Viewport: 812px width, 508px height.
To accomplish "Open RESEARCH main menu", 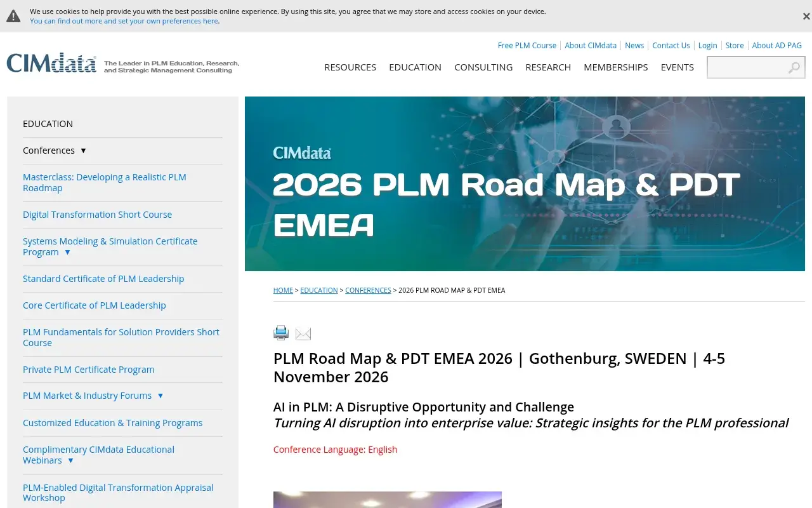I will click(548, 67).
